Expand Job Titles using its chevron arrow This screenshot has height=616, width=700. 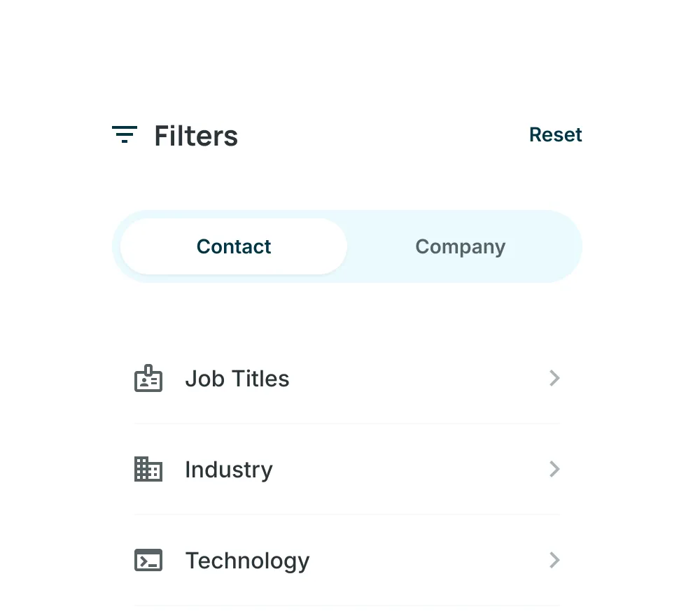(x=554, y=378)
